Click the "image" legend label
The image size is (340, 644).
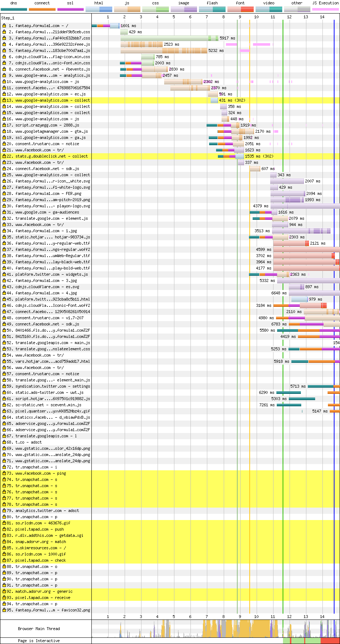[184, 3]
